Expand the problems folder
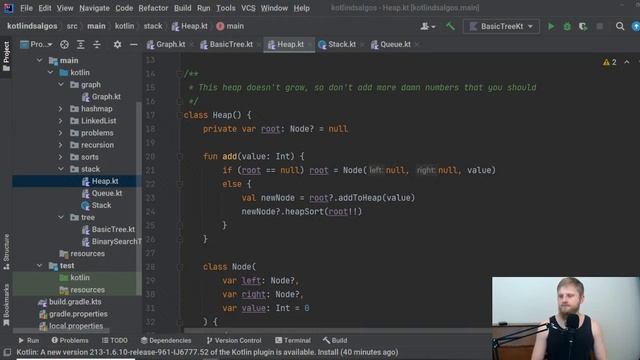The image size is (640, 360). click(x=61, y=133)
